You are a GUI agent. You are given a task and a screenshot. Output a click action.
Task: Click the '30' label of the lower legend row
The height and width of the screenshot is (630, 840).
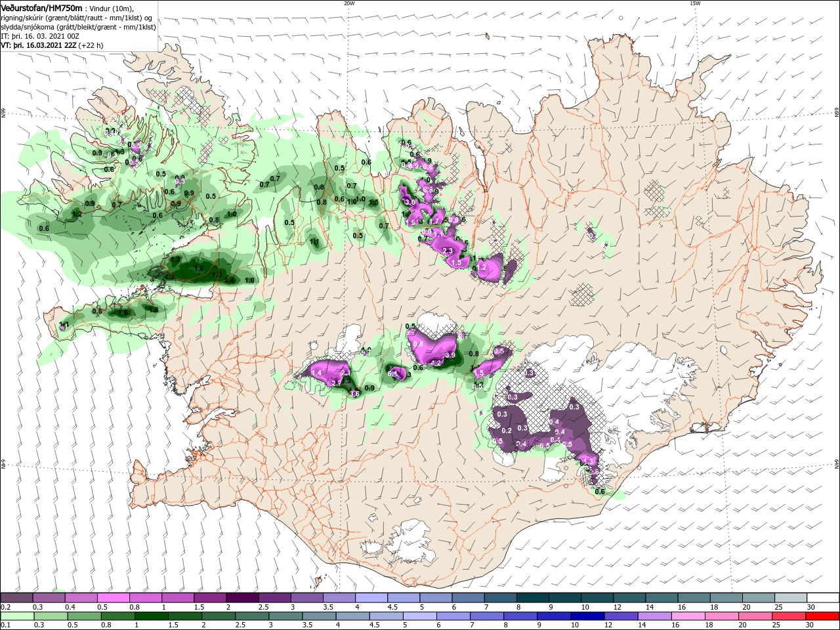tap(810, 625)
